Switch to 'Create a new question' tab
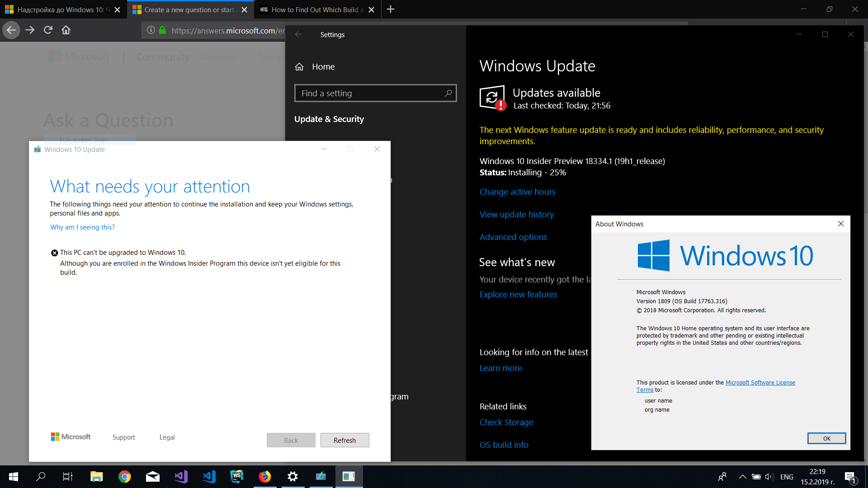The image size is (868, 488). click(x=190, y=9)
